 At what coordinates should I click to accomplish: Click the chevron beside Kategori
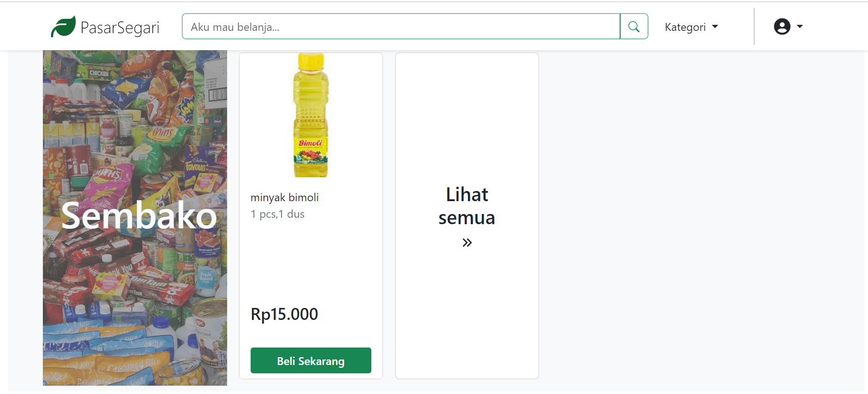pos(714,27)
